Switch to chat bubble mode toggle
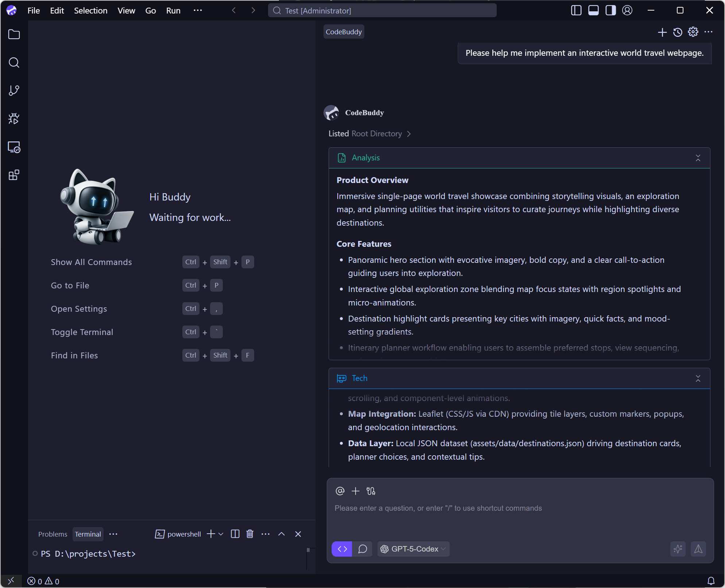This screenshot has width=725, height=588. (362, 549)
